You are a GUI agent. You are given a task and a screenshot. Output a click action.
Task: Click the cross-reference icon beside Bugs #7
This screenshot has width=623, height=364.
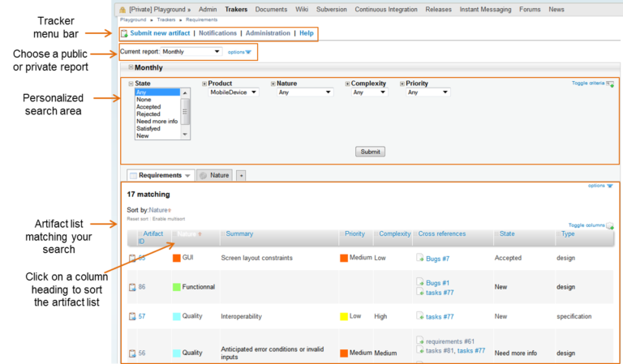pos(420,258)
